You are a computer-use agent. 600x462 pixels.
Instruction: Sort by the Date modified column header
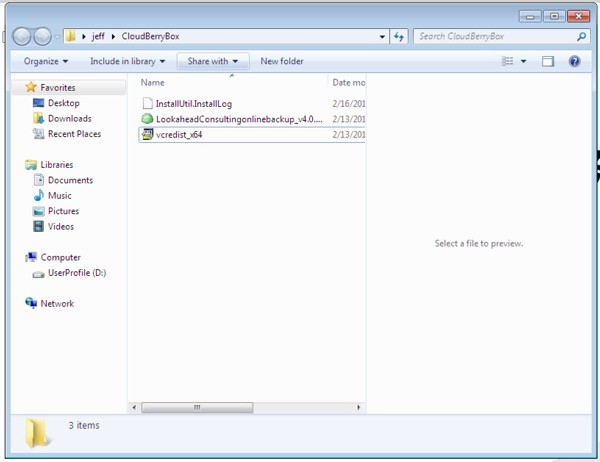[x=347, y=82]
